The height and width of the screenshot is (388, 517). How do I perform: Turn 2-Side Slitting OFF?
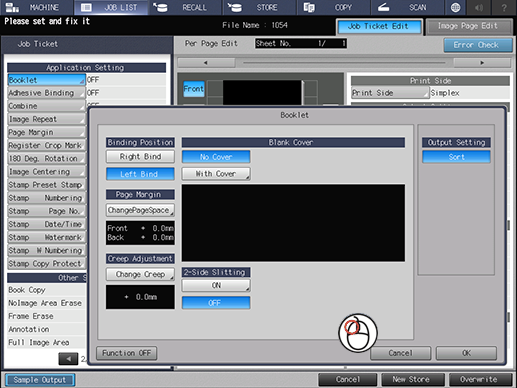[x=216, y=303]
